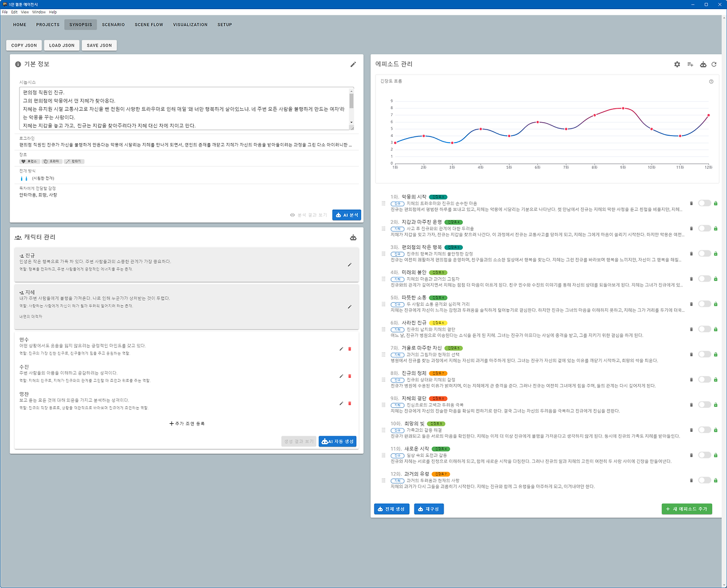The width and height of the screenshot is (727, 588).
Task: Expand 추가 조연 등록 to add supporting character
Action: [187, 424]
